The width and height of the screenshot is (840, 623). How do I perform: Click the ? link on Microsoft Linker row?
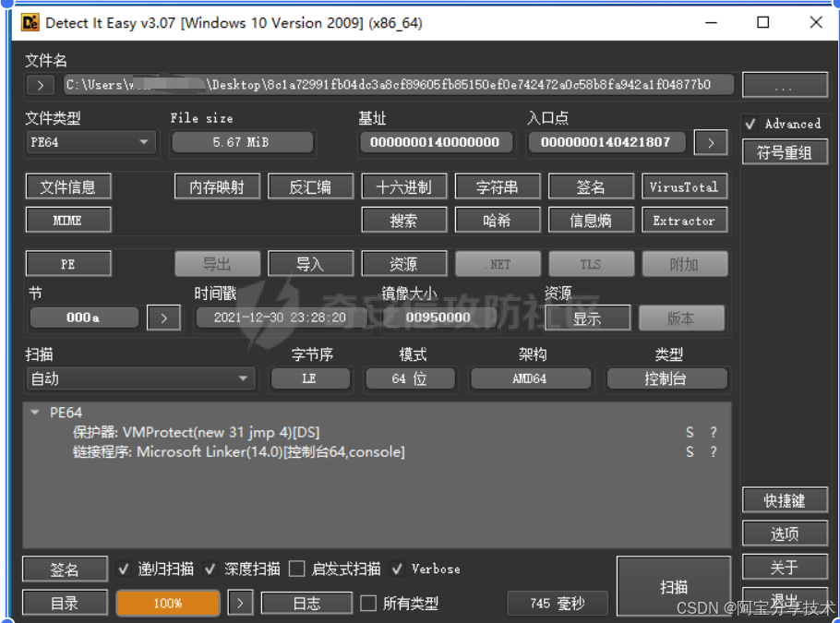[x=713, y=452]
